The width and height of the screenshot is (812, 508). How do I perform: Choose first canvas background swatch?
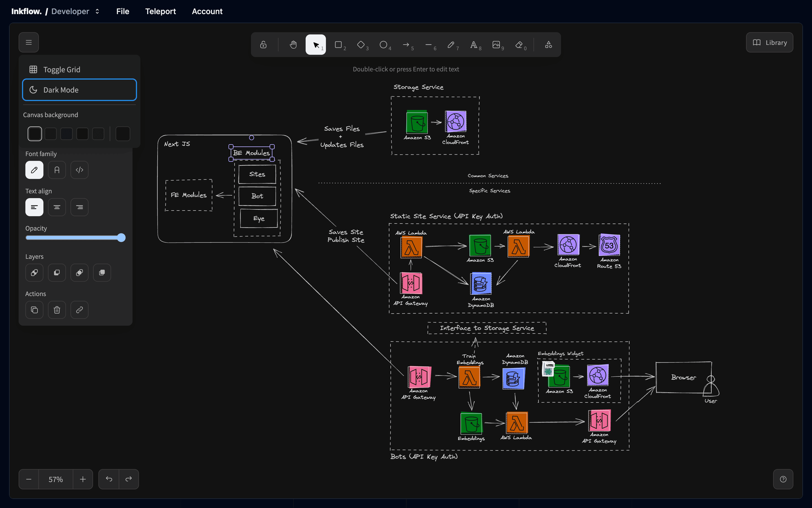[35, 134]
